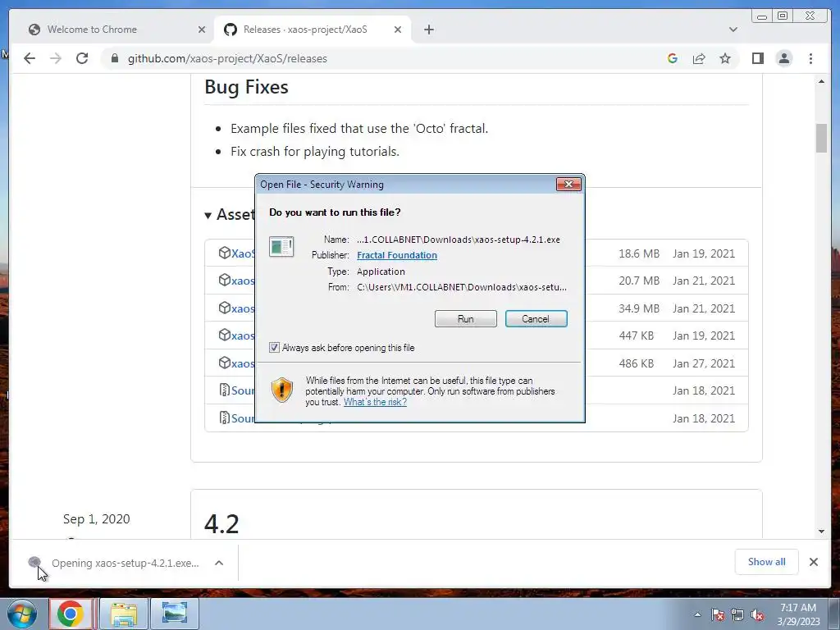Open the xaos asset link at 20.7 MB
This screenshot has height=630, width=840.
pos(243,281)
